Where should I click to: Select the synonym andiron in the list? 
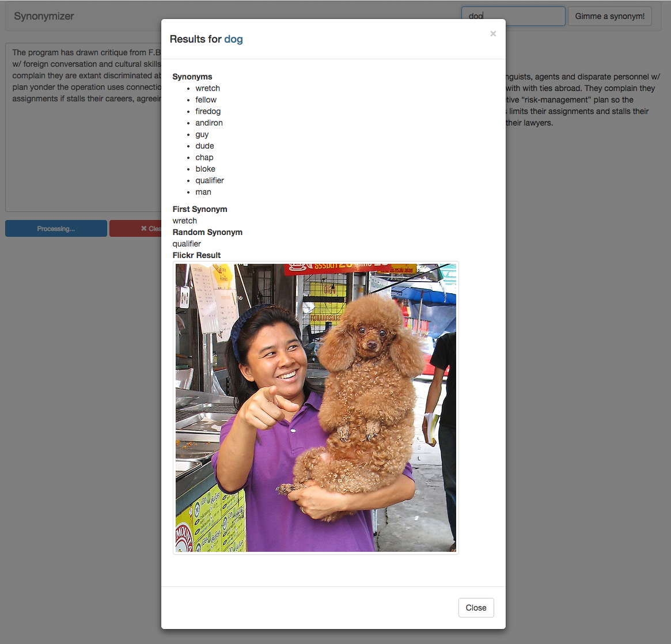click(209, 123)
